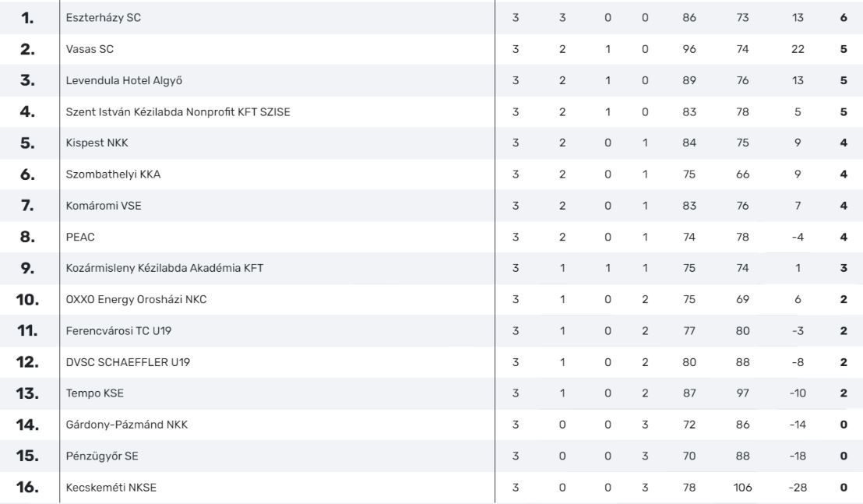Click OXXO Energy Orosházi NKC
863x504 pixels.
136,299
